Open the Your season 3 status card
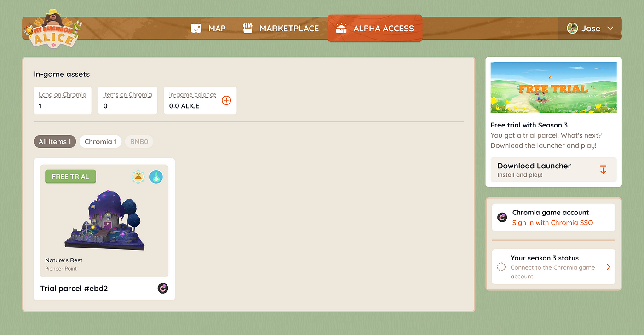The image size is (644, 335). pos(553,267)
